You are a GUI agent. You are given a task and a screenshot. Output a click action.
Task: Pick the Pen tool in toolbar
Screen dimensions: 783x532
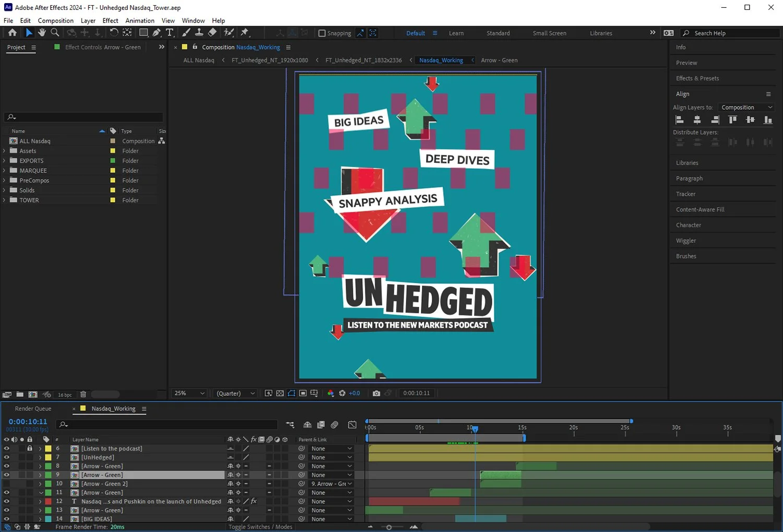(x=157, y=32)
